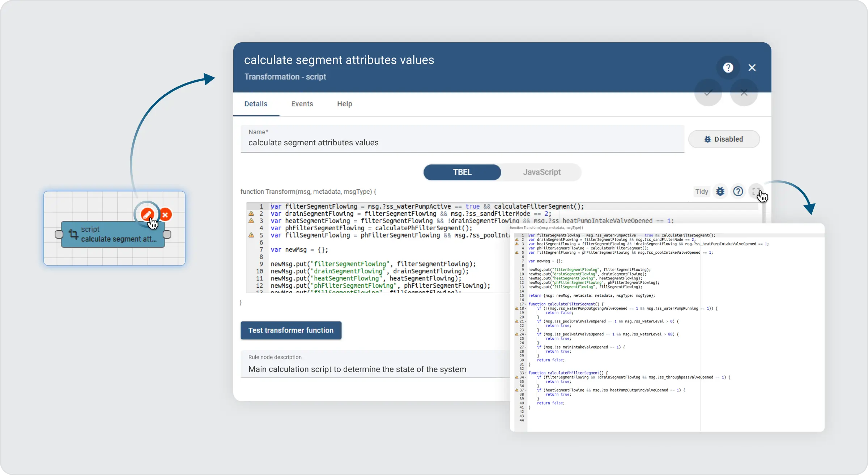Collapse calculatePhFilterSegment function fold at line 33

(526, 373)
